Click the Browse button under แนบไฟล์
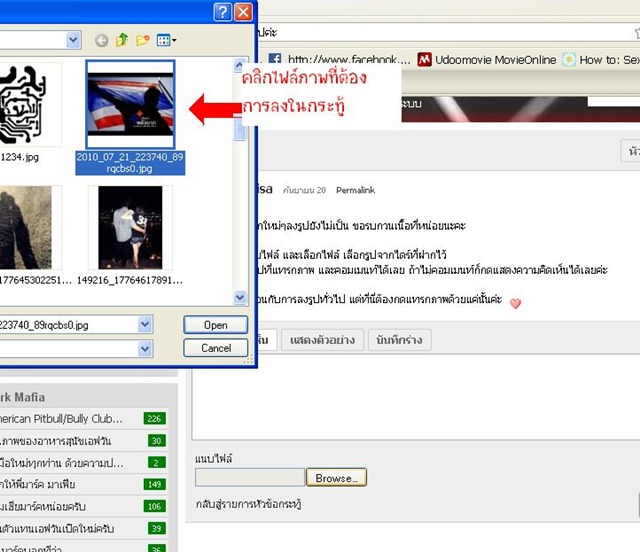Viewport: 640px width, 552px height. (336, 478)
